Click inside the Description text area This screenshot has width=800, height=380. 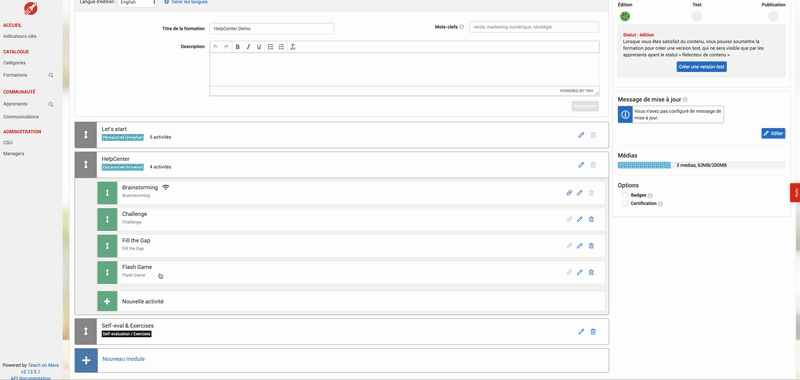pyautogui.click(x=405, y=69)
